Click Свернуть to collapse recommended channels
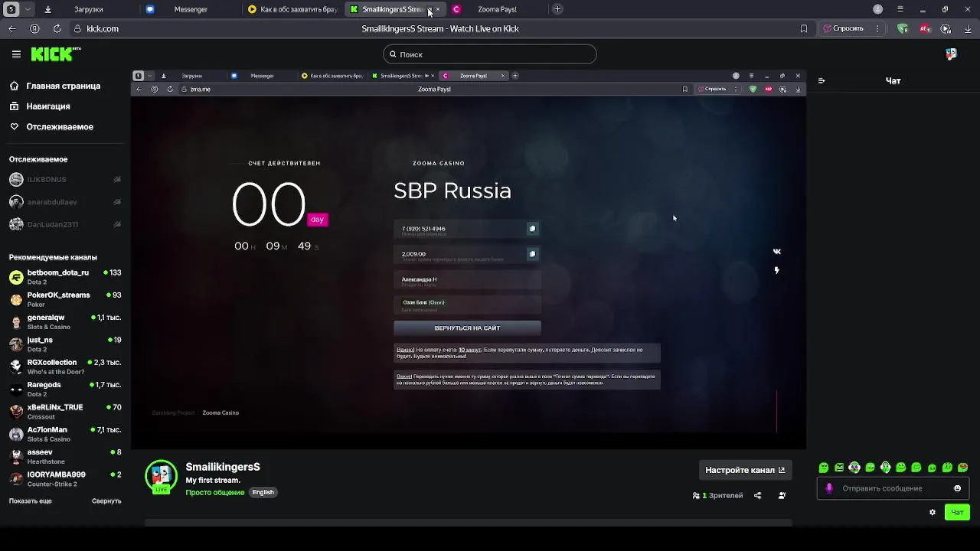Image resolution: width=980 pixels, height=551 pixels. (x=106, y=501)
